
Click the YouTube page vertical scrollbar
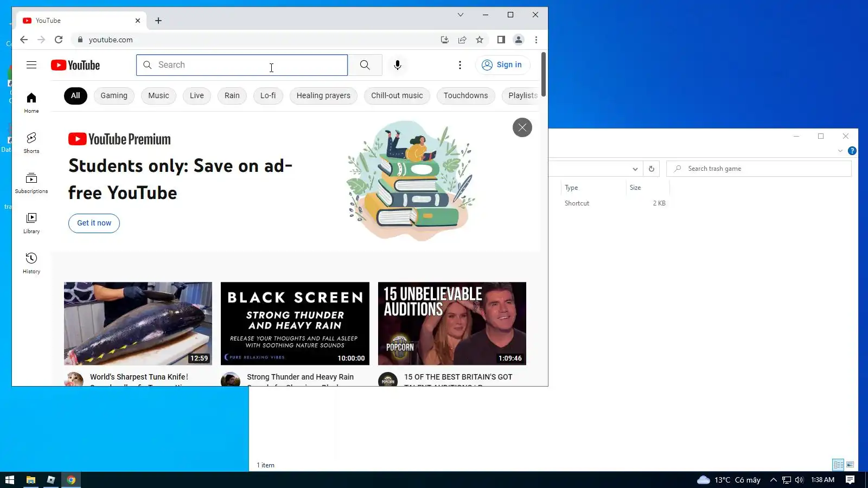click(x=544, y=74)
